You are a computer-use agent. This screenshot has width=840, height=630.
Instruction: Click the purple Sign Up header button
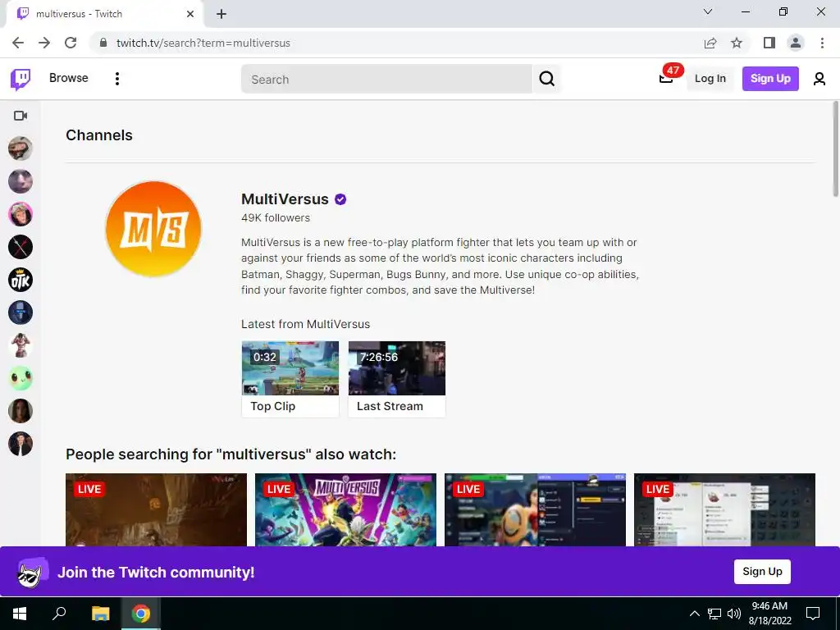tap(769, 79)
